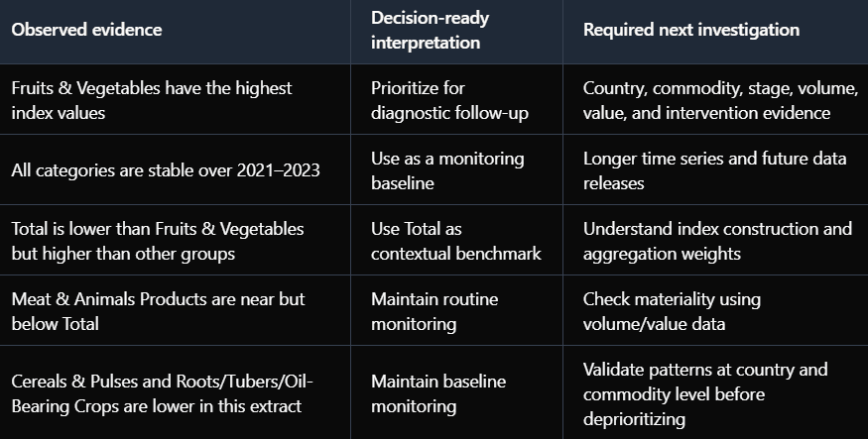Click the 'Country, commodity, stage, volume' cell

point(715,99)
